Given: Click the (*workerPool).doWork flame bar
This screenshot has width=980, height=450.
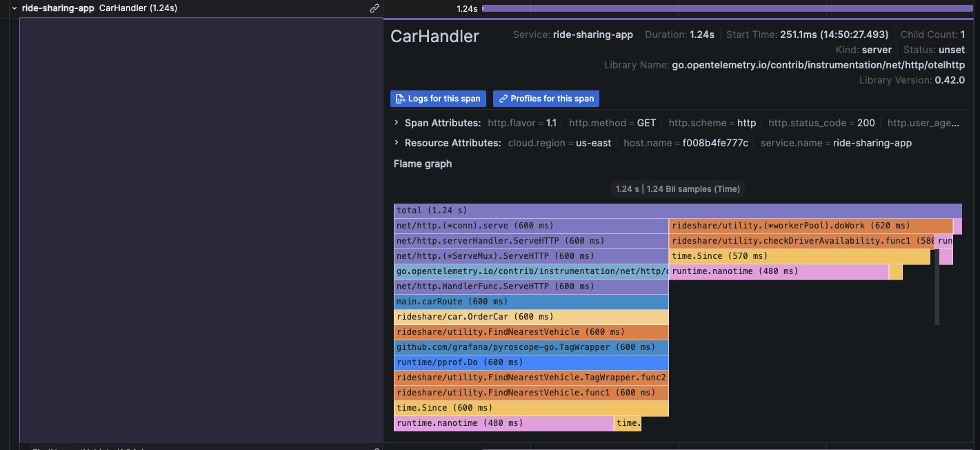Looking at the screenshot, I should tap(810, 226).
